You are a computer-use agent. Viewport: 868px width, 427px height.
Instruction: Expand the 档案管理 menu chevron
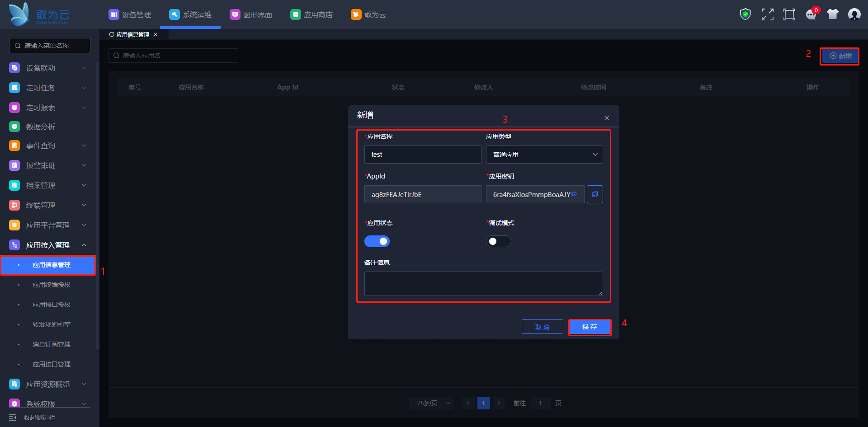84,185
